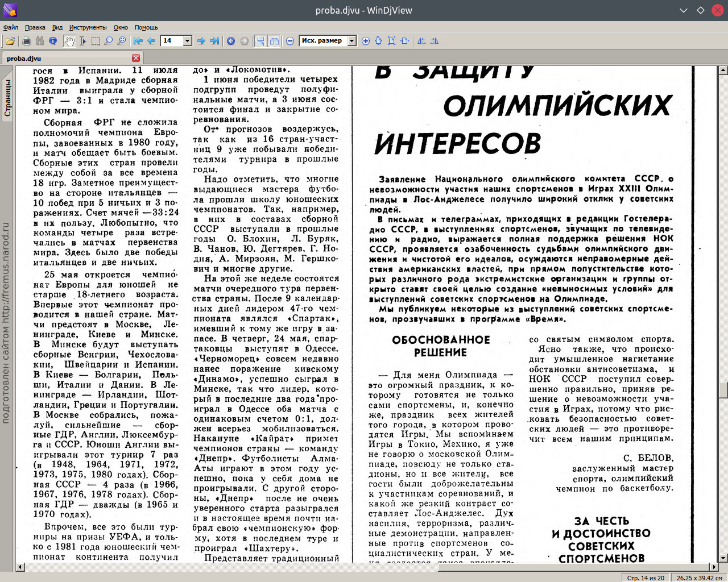Open the Инструменты menu
728x582 pixels.
[x=88, y=27]
